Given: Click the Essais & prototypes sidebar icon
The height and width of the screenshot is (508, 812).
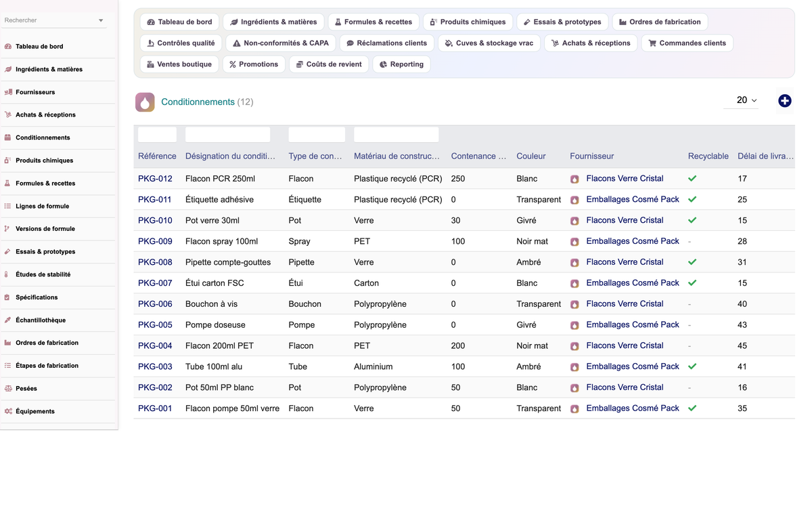Looking at the screenshot, I should 8,252.
